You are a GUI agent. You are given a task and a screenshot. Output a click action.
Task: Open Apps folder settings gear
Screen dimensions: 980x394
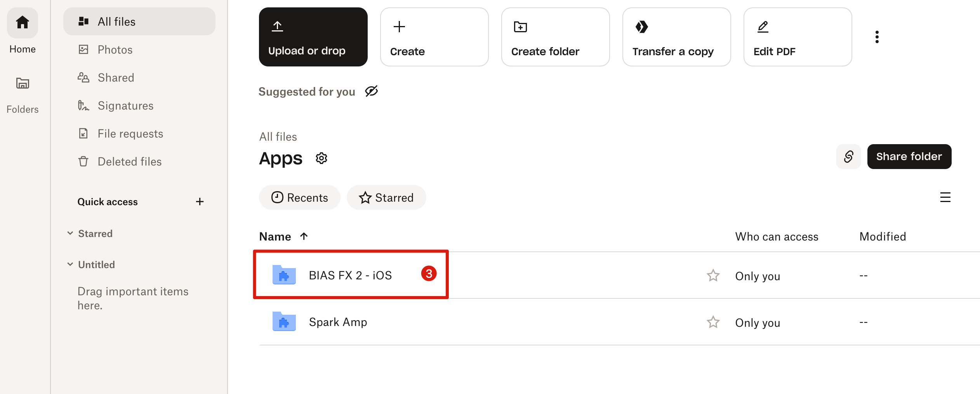pyautogui.click(x=321, y=159)
